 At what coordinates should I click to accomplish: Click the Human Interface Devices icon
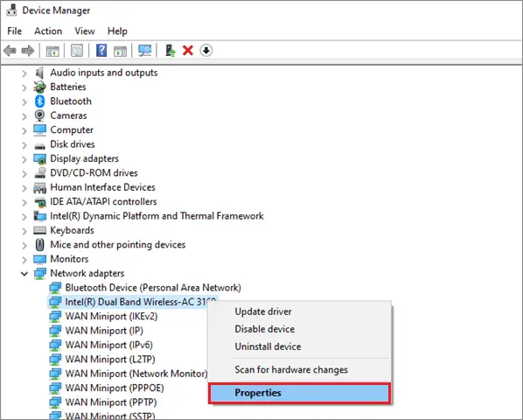pos(39,187)
